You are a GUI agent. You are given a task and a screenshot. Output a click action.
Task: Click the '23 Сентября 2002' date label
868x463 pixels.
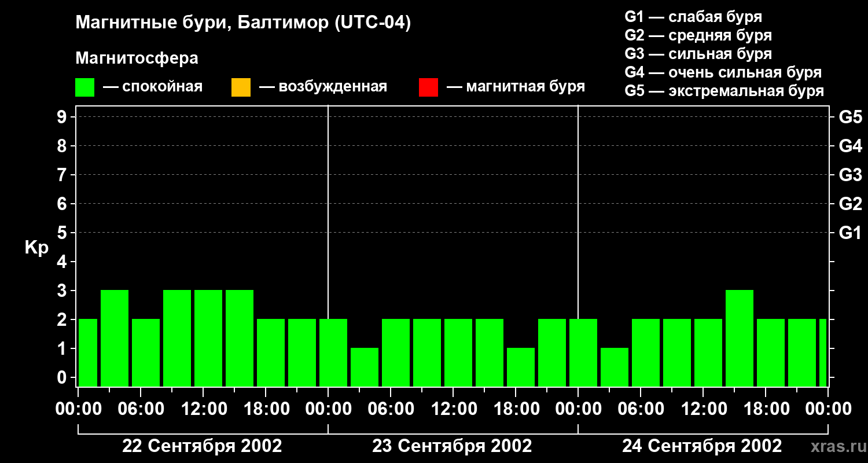pyautogui.click(x=452, y=446)
